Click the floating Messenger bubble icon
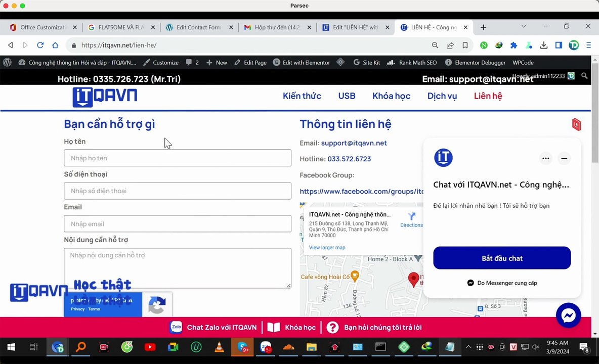Viewport: 599px width, 364px height. (569, 315)
